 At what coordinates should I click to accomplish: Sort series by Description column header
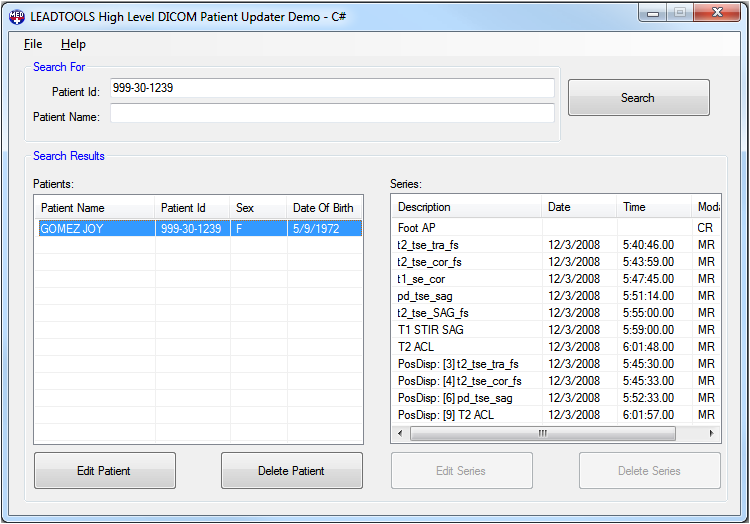465,207
